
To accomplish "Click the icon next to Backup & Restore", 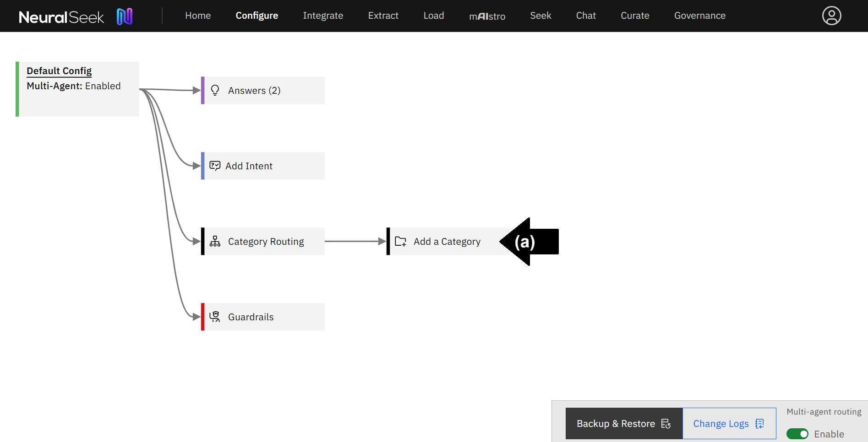I will click(x=665, y=423).
